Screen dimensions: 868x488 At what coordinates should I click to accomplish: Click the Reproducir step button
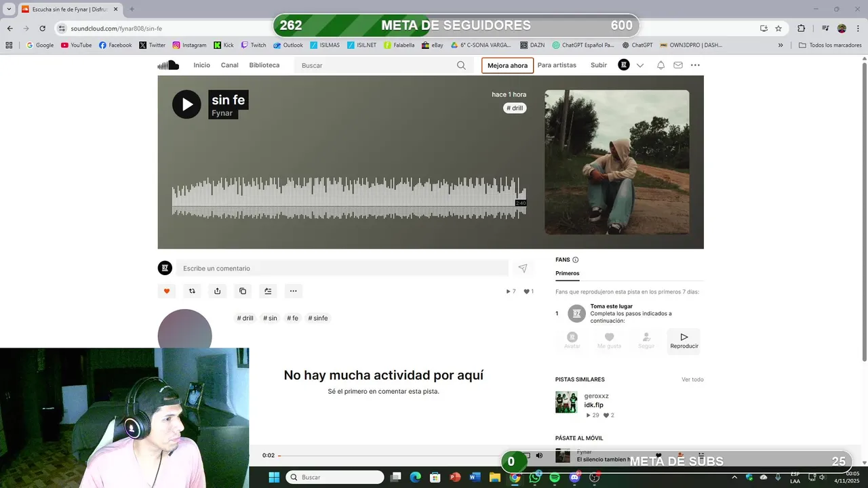click(684, 341)
